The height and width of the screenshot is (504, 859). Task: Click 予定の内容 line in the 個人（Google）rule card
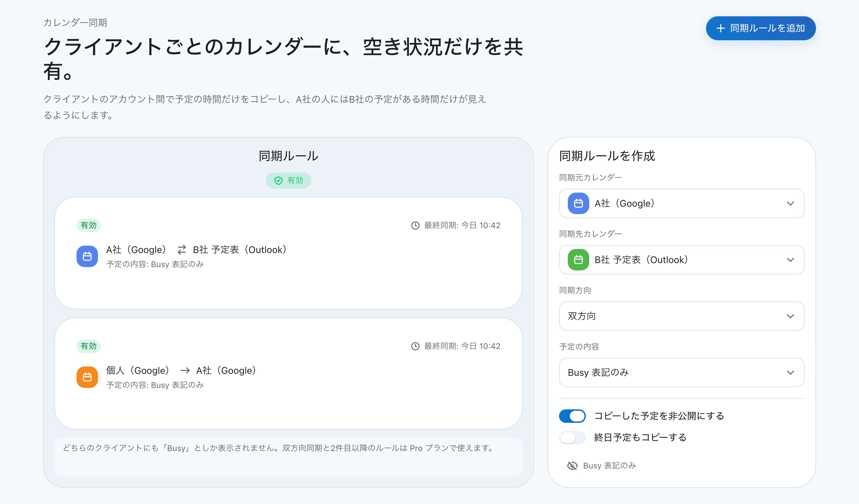(x=155, y=385)
